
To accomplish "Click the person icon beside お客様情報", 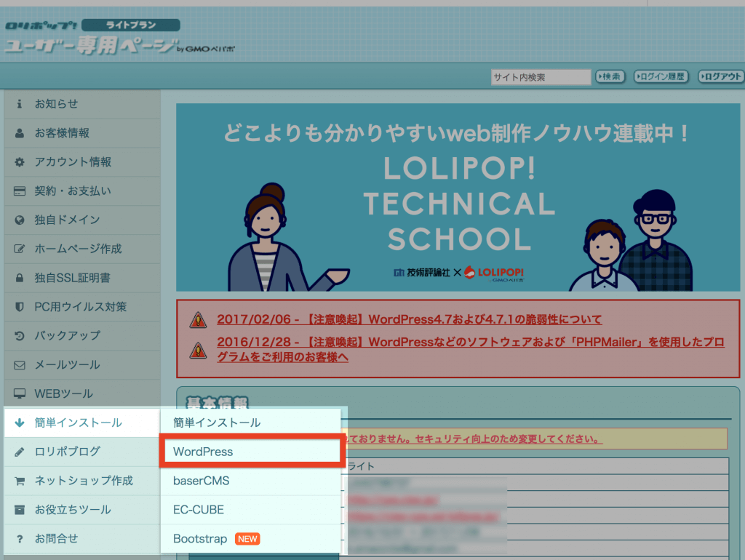I will click(19, 133).
